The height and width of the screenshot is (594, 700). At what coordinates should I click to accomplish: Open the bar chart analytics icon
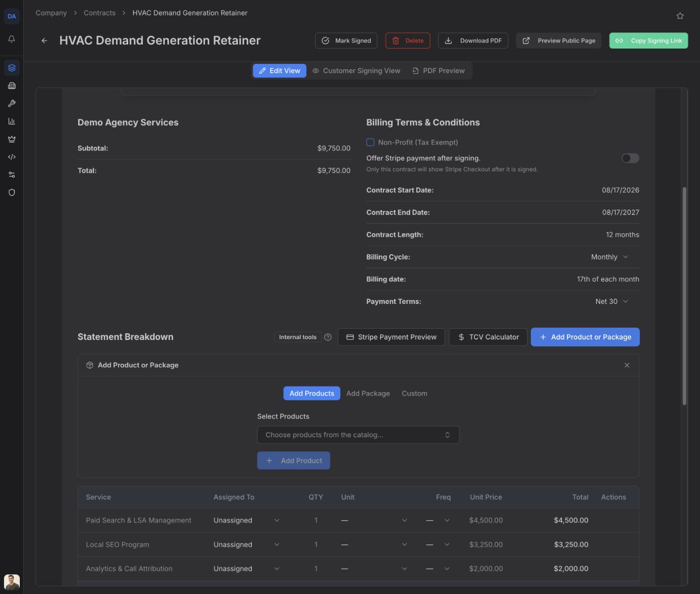pos(12,121)
